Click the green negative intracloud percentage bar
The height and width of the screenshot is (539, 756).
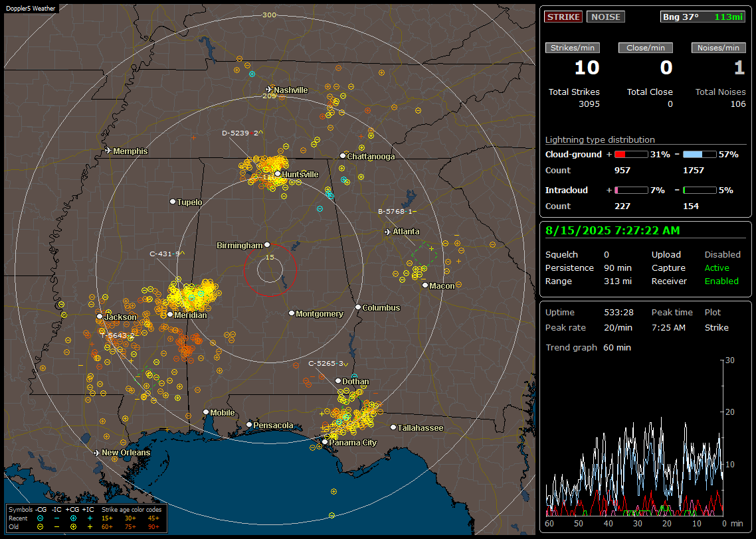coord(700,191)
